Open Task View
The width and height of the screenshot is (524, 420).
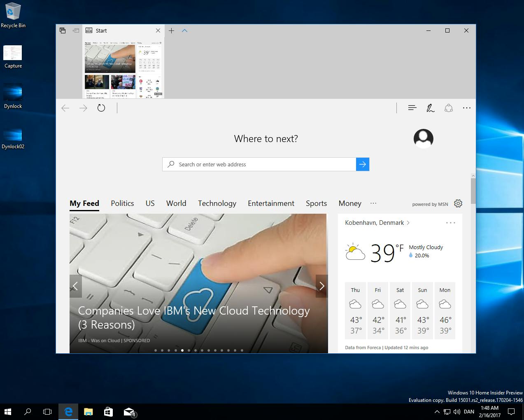click(x=47, y=411)
